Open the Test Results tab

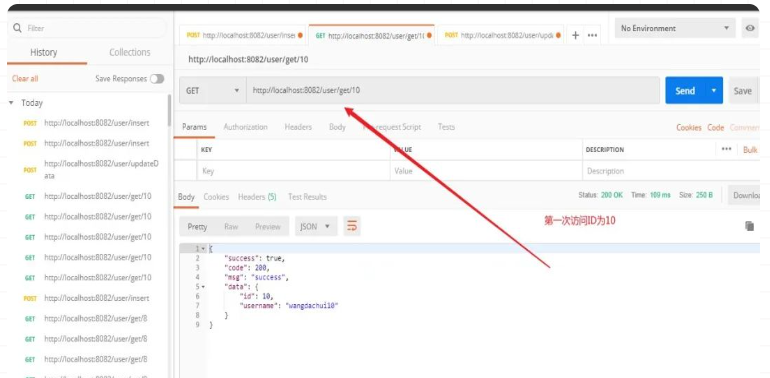coord(307,197)
